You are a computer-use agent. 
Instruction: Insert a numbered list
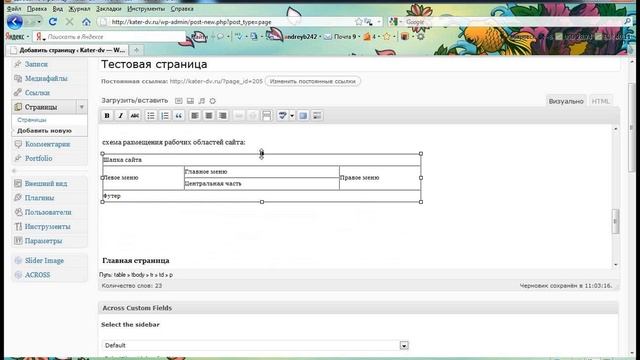[165, 116]
